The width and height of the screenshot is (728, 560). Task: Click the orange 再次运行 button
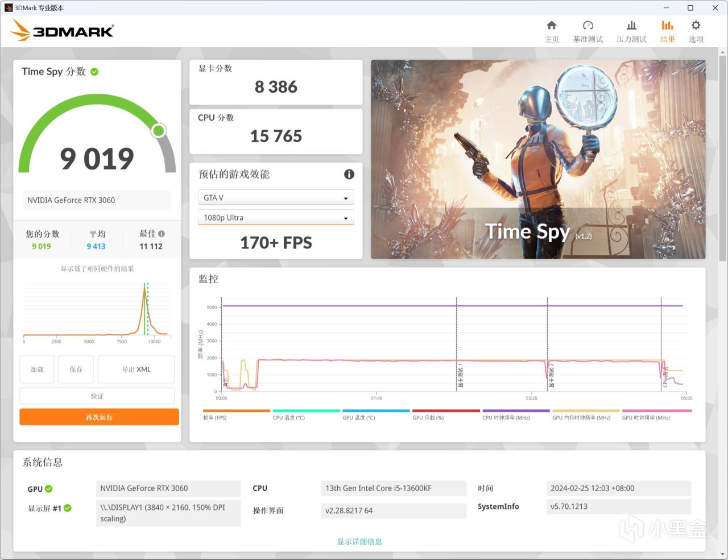[99, 417]
